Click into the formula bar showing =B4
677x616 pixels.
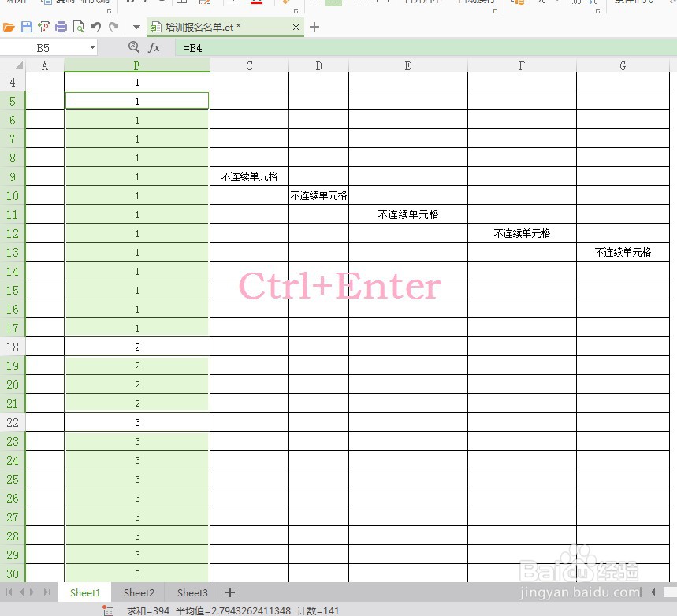pos(426,47)
